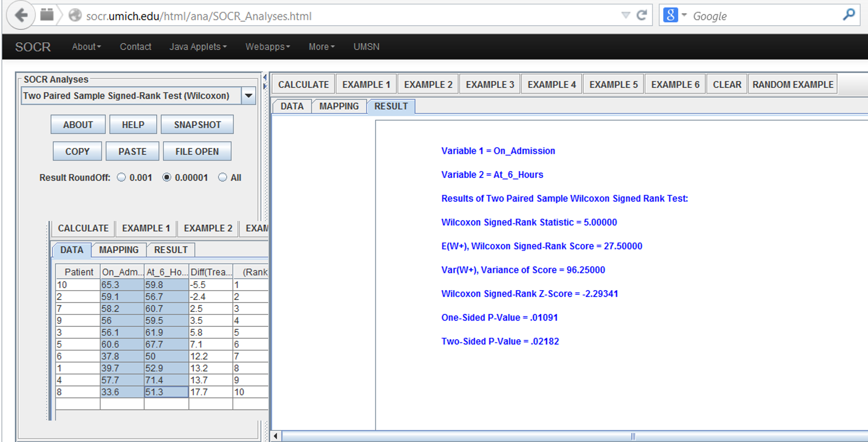The image size is (868, 442).
Task: Reload the page with refresh icon
Action: click(x=642, y=15)
